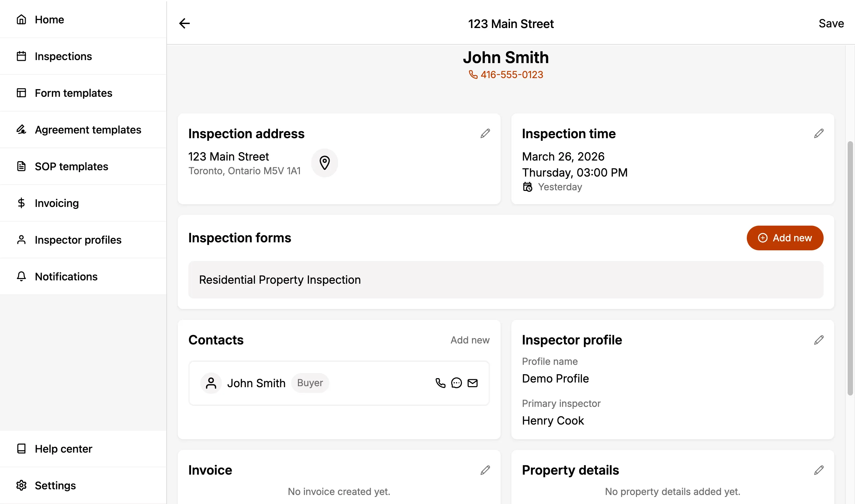Screen dimensions: 855x504
Task: Open Form templates in the sidebar
Action: coord(83,93)
